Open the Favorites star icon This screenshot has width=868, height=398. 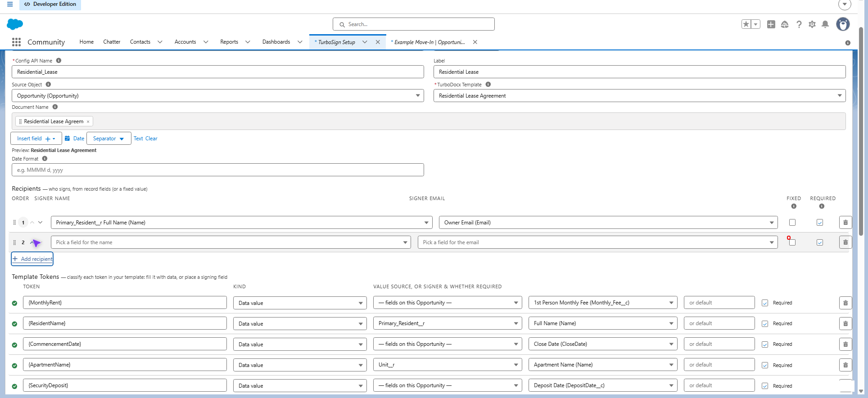pos(746,24)
